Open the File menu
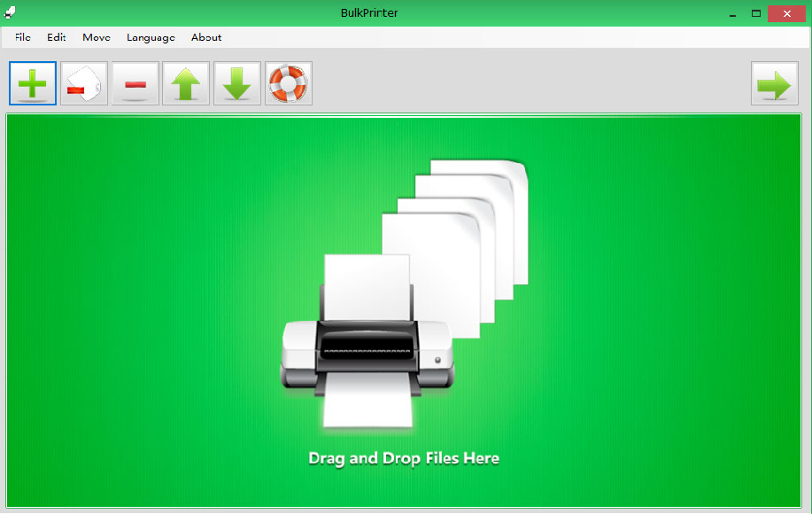 pos(21,37)
